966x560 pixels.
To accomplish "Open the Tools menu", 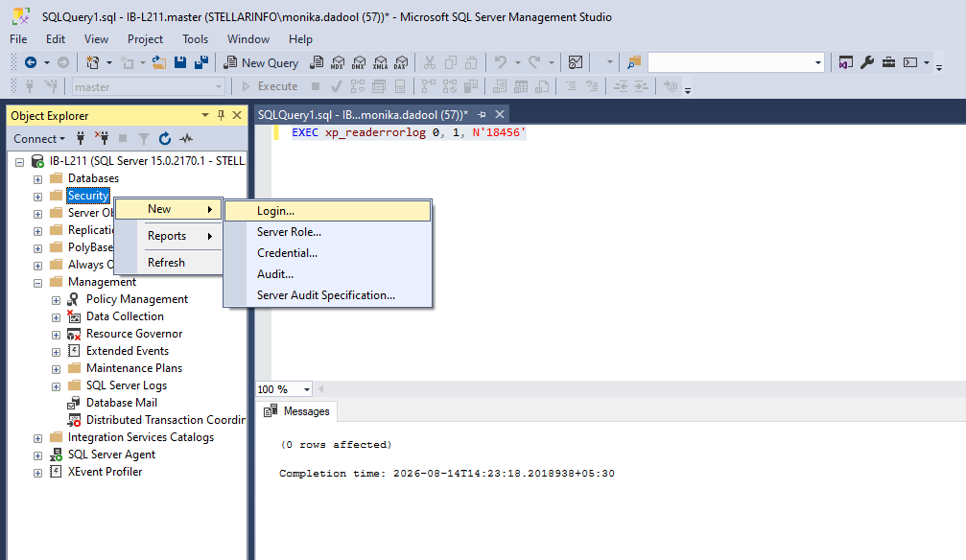I will tap(196, 38).
